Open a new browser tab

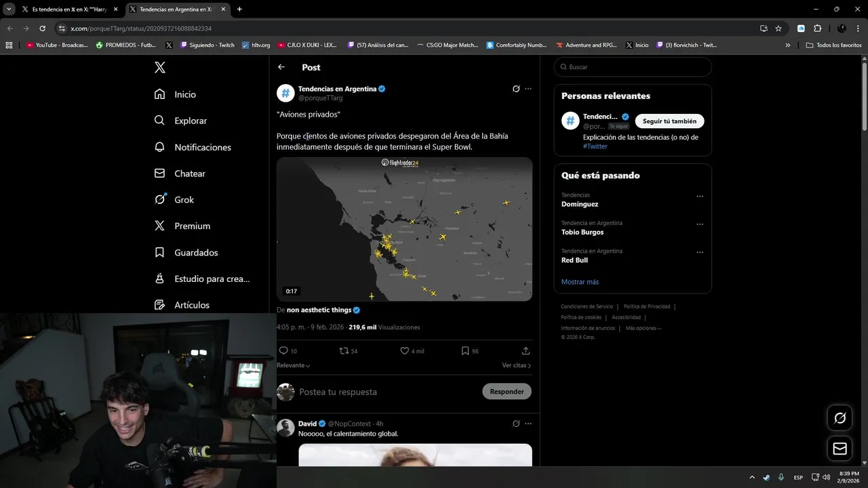(x=239, y=9)
